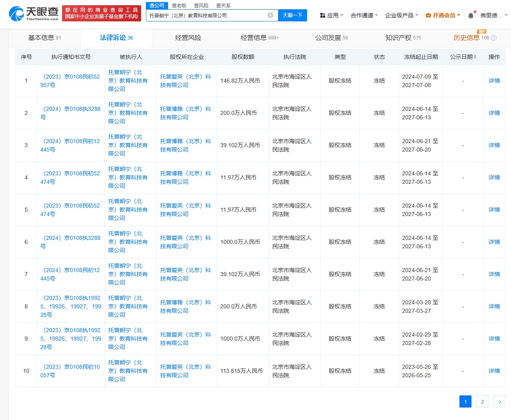Image resolution: width=511 pixels, height=420 pixels.
Task: Open 托普爱英 equity company link in row 1
Action: [185, 81]
